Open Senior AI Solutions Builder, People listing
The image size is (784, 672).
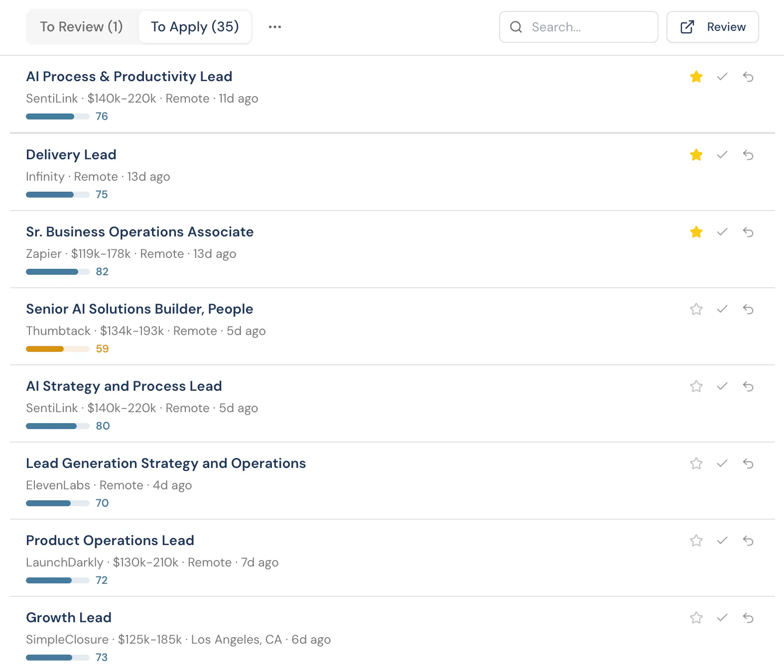[139, 309]
